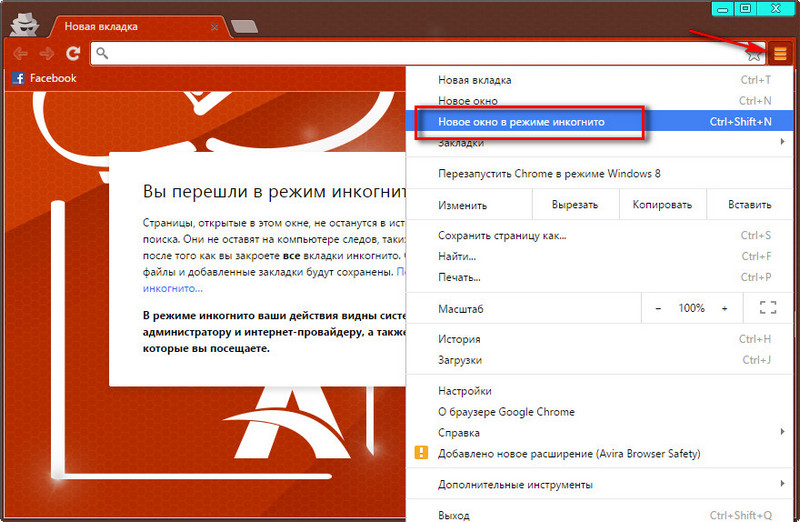
Task: Select О браузере Google Chrome
Action: (x=599, y=412)
